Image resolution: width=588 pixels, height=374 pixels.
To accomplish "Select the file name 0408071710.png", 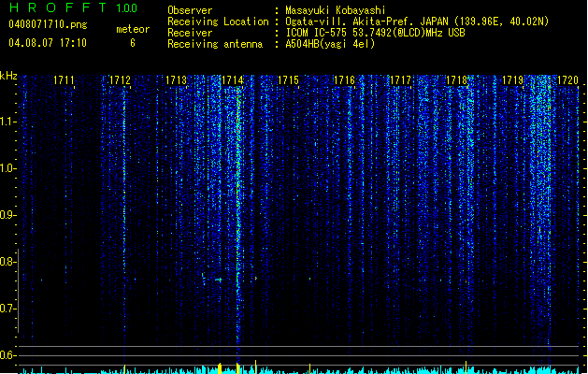I will coord(48,25).
